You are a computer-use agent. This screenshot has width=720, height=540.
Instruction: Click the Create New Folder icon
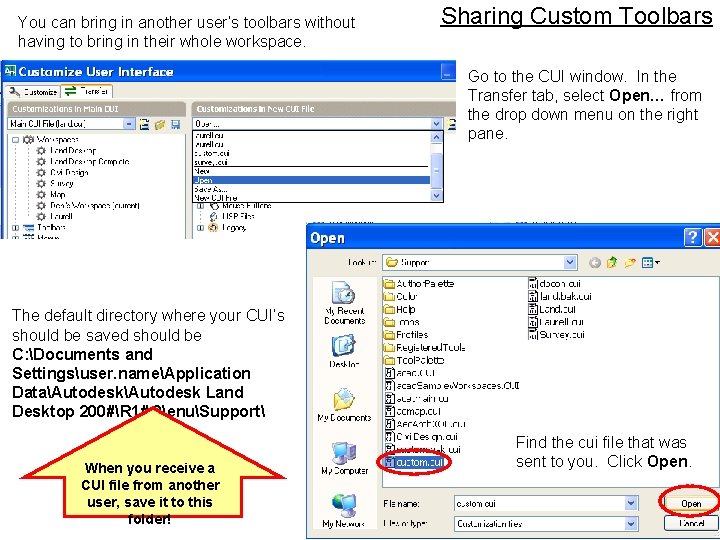click(630, 263)
